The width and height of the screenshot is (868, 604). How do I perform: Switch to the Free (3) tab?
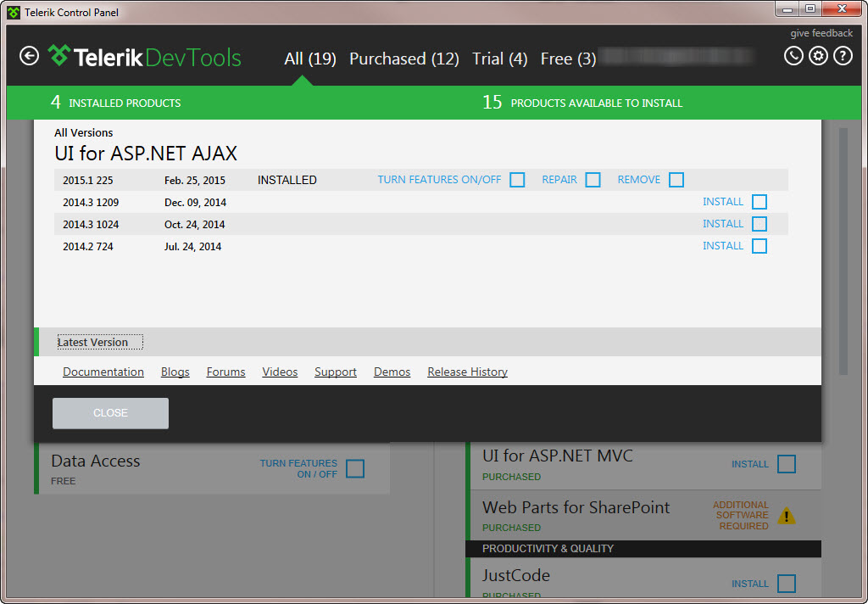pos(569,59)
